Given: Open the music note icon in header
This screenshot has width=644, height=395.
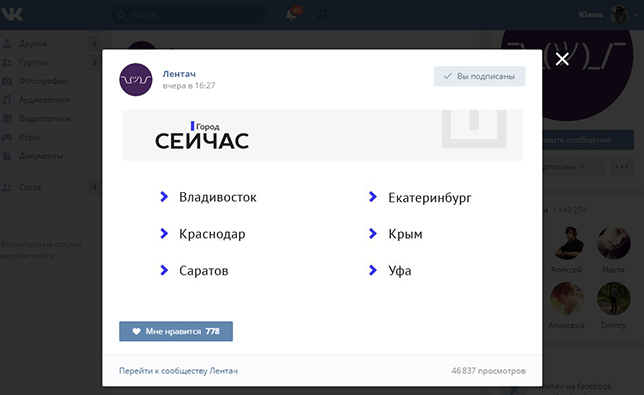Looking at the screenshot, I should coord(322,14).
